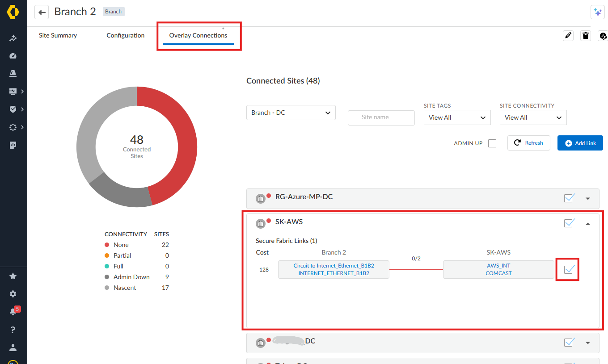Expand the RG-Azure-MP-DC site row
The width and height of the screenshot is (608, 364).
point(588,199)
